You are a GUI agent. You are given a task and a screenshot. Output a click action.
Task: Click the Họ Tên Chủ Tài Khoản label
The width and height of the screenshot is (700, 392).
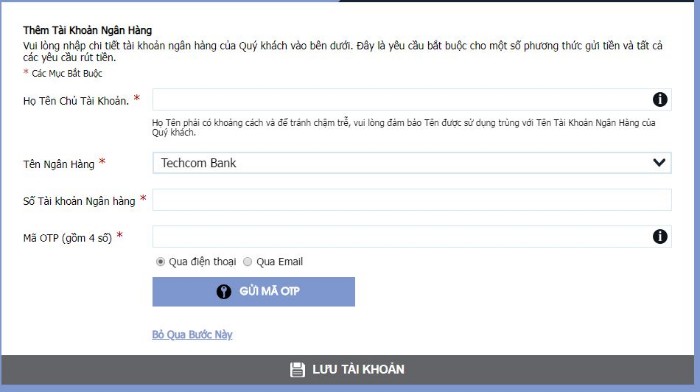(x=76, y=101)
